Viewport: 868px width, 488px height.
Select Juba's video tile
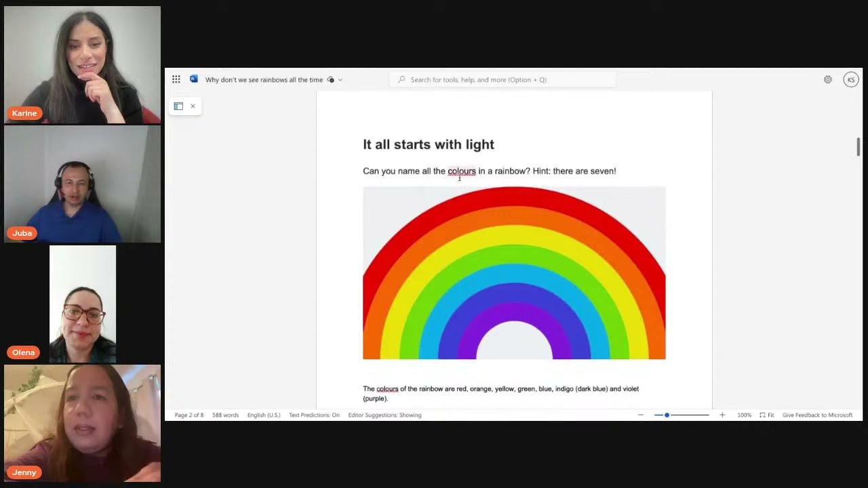tap(82, 184)
